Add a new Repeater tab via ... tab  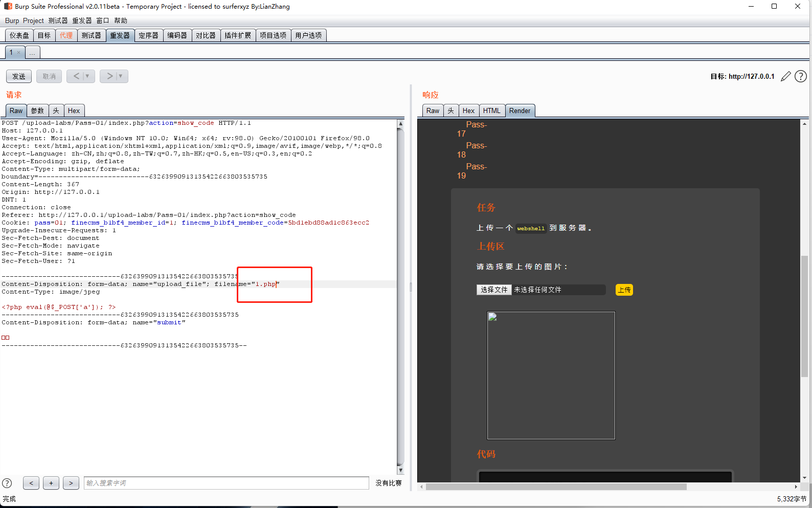click(32, 52)
